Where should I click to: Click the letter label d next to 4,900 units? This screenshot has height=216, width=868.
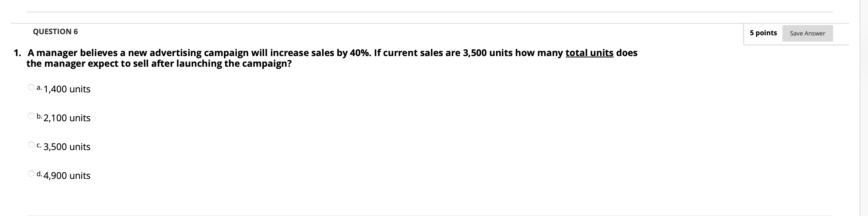pyautogui.click(x=39, y=174)
